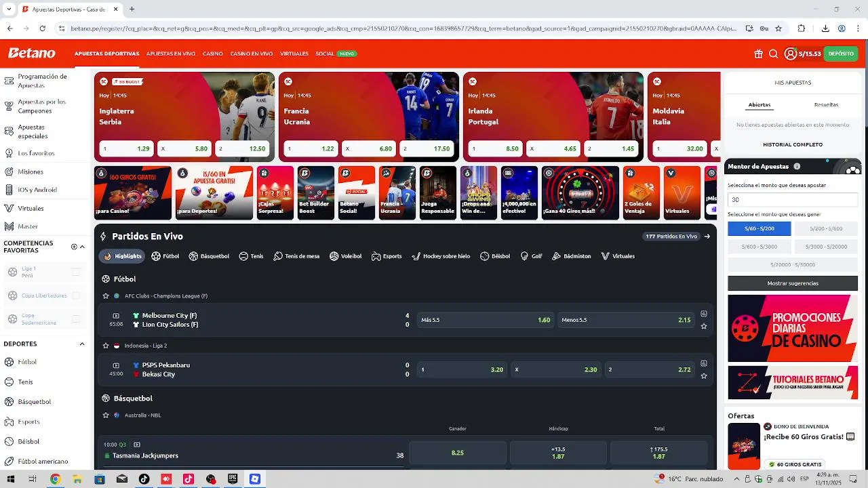Check the Copa Libertadores checkbox
The width and height of the screenshot is (868, 488).
[x=76, y=296]
